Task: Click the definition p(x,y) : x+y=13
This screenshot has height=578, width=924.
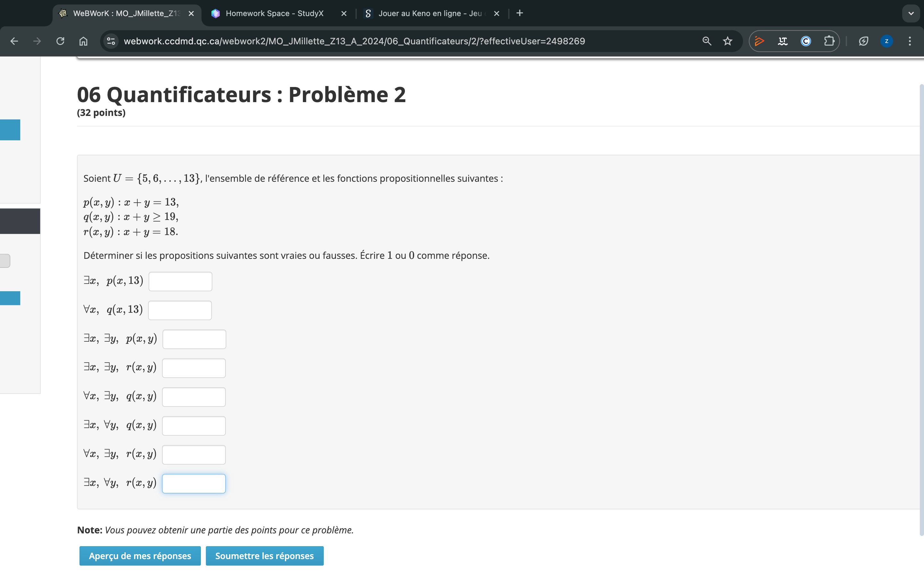Action: point(131,202)
